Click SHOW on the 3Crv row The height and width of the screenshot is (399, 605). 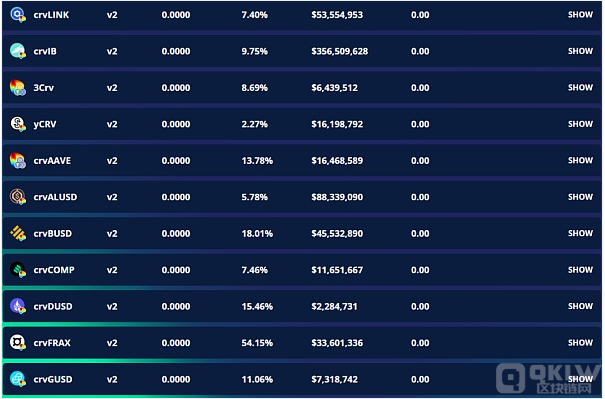(x=580, y=88)
